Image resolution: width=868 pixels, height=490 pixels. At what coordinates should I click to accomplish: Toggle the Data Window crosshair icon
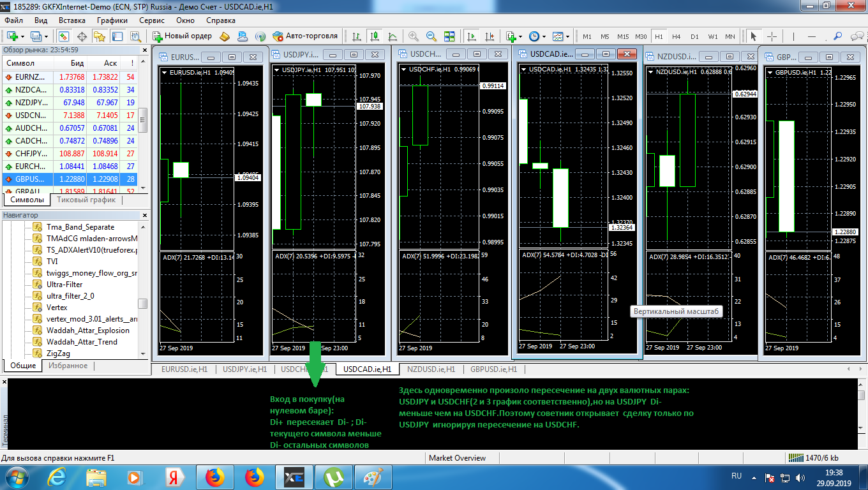click(x=82, y=36)
